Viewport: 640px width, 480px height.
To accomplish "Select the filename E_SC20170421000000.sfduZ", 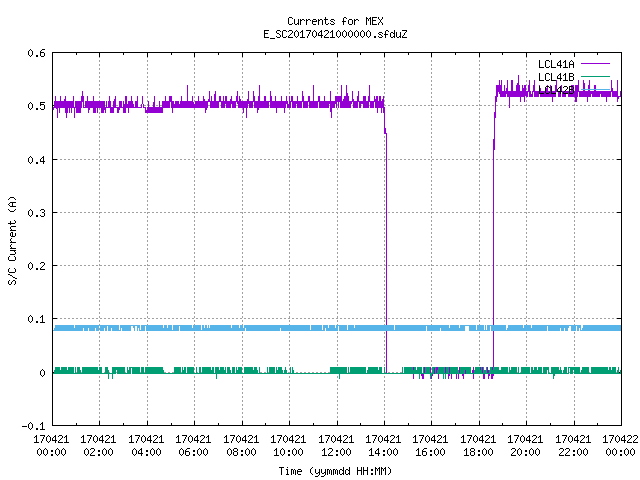I will point(335,34).
